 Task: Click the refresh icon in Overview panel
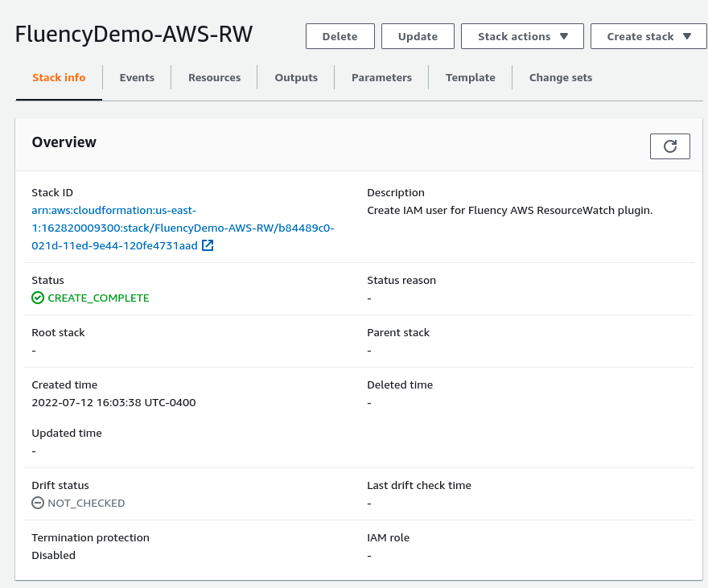669,146
